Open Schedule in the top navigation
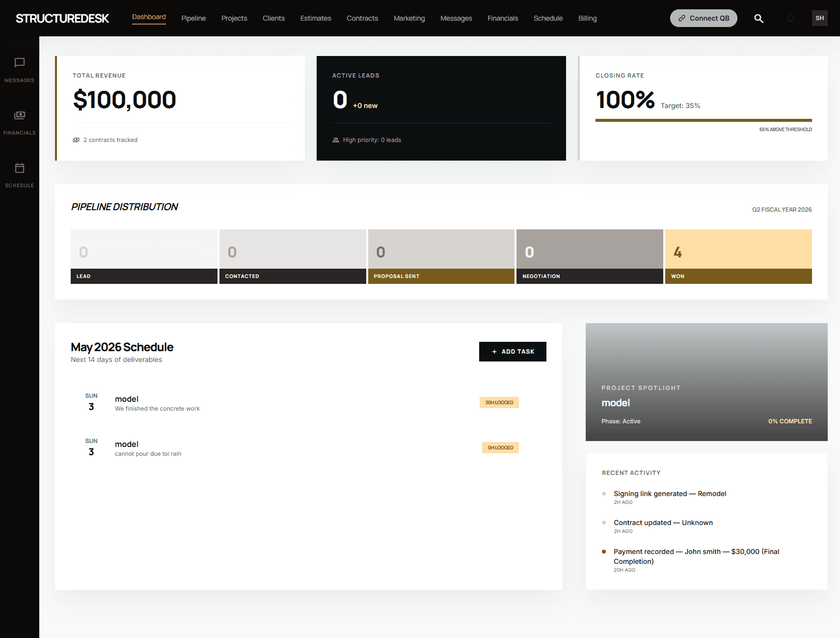 pos(548,18)
